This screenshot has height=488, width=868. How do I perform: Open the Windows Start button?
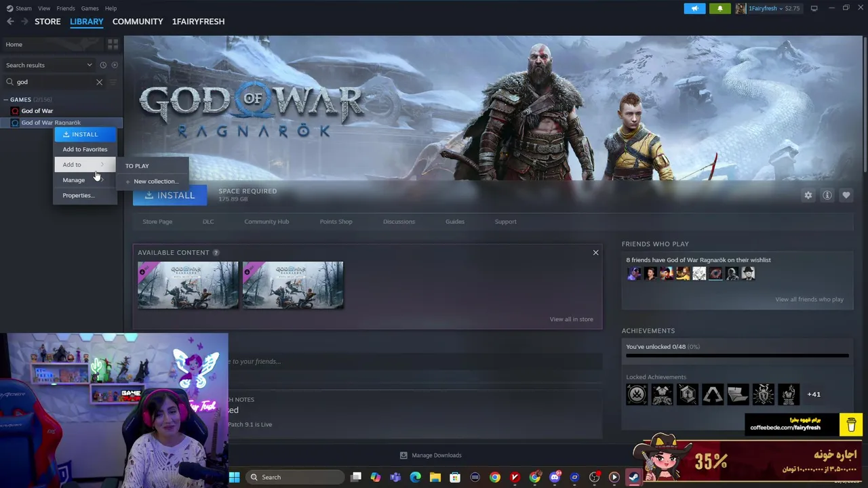234,477
